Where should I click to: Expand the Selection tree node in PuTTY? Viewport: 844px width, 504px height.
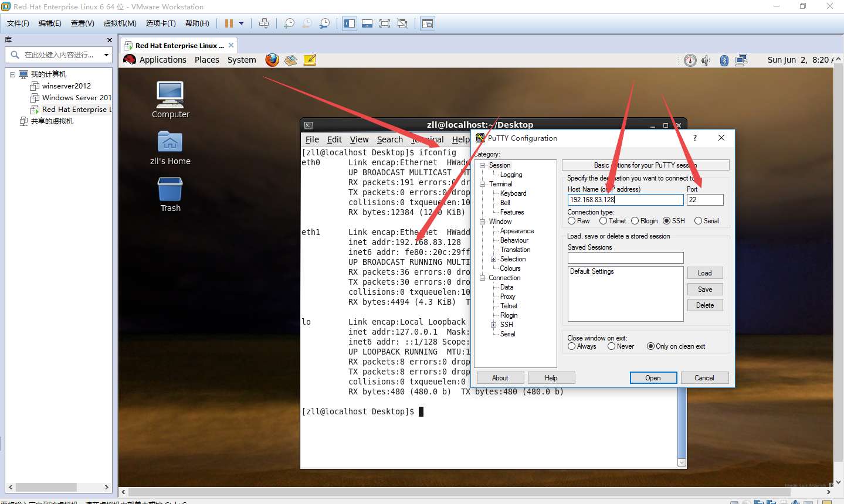coord(494,259)
